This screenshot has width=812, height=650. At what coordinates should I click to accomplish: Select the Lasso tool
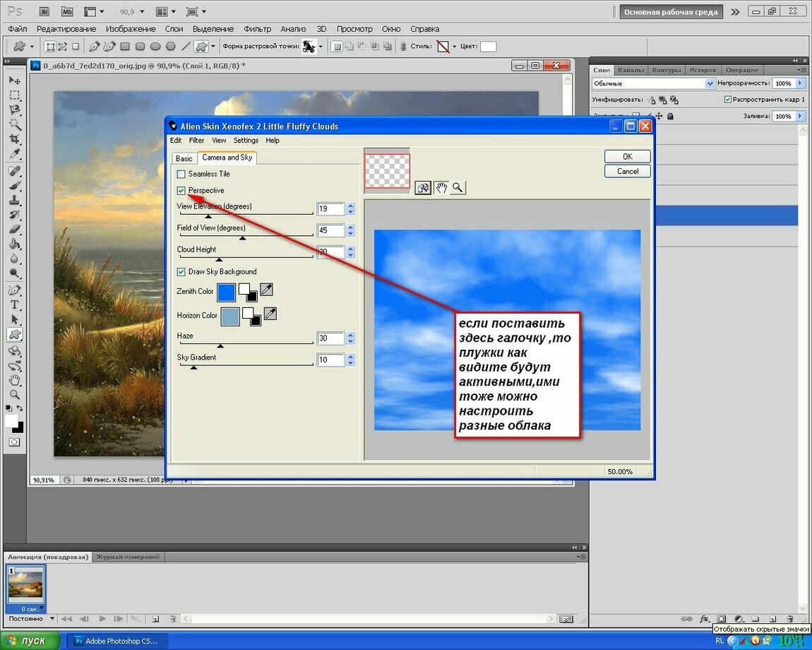point(15,110)
